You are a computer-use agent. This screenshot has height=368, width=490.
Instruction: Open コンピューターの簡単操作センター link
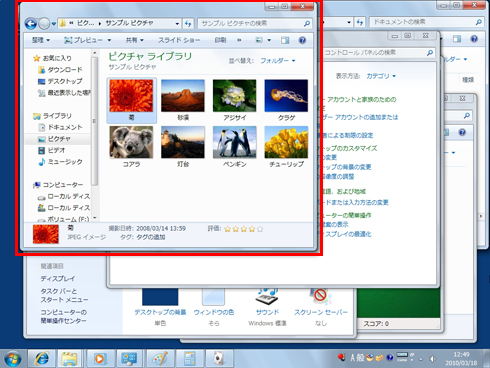pyautogui.click(x=63, y=316)
